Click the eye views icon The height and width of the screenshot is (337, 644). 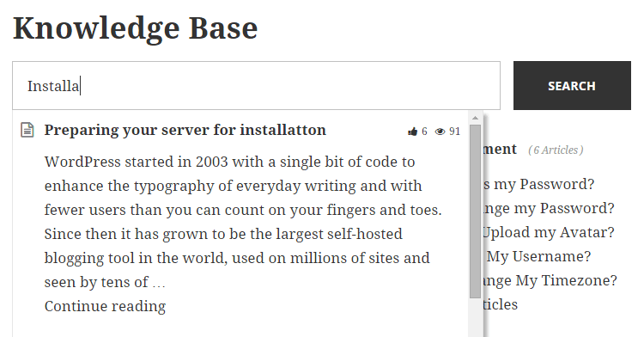click(x=440, y=132)
